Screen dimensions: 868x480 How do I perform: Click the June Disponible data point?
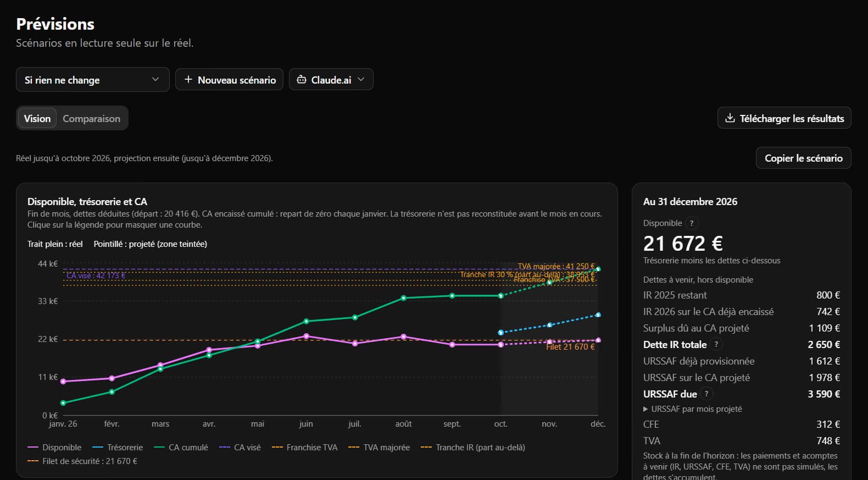[x=307, y=336]
